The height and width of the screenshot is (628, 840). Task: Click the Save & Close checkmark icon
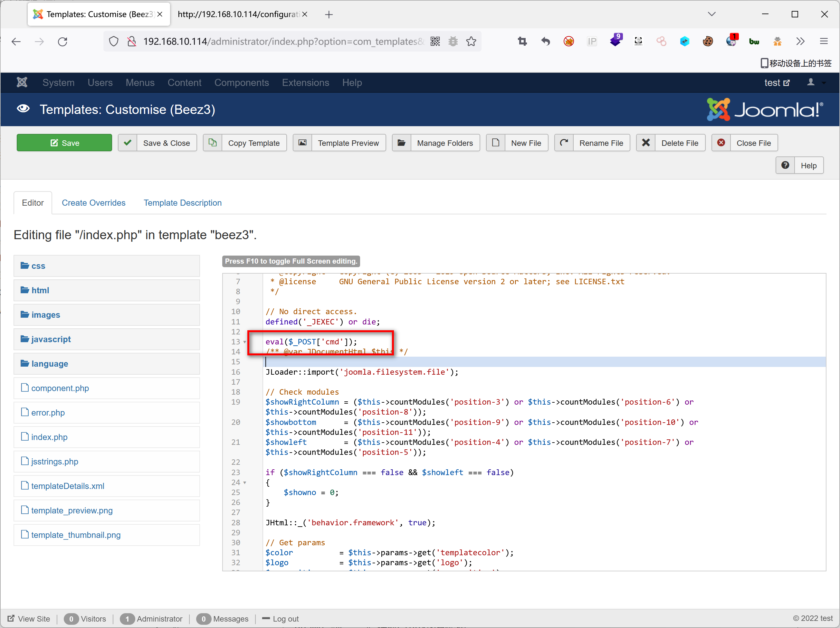pyautogui.click(x=128, y=143)
